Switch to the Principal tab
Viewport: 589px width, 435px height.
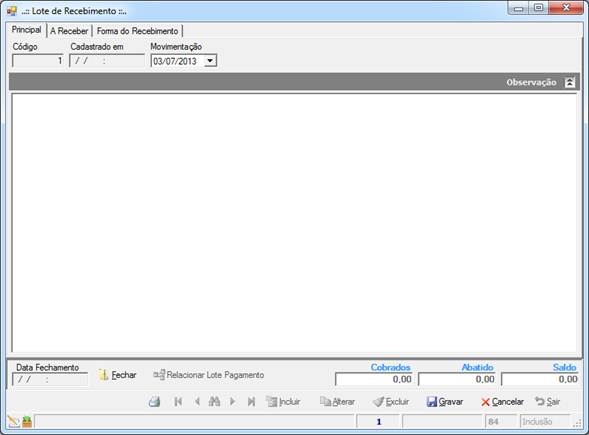(x=26, y=30)
